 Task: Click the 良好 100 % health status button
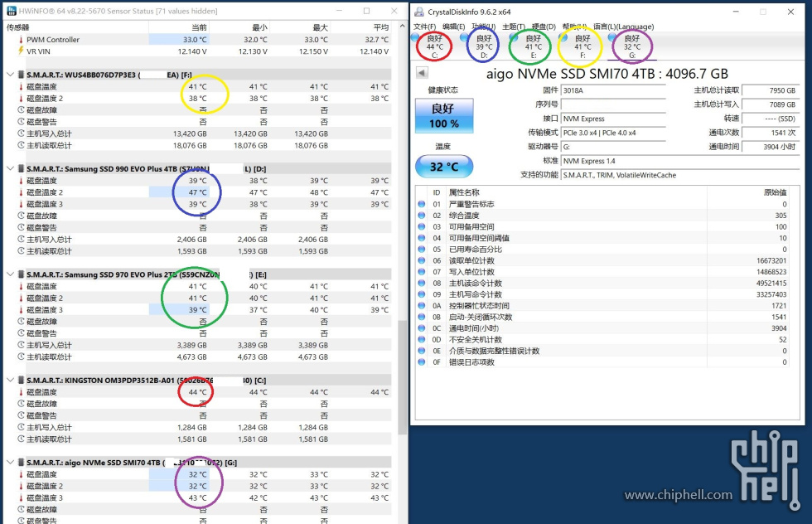click(x=444, y=115)
